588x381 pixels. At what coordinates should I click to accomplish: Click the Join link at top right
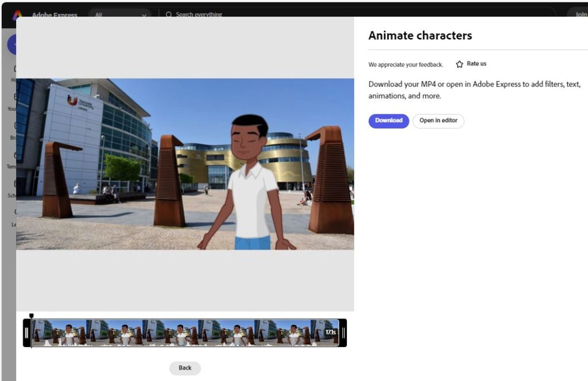582,15
